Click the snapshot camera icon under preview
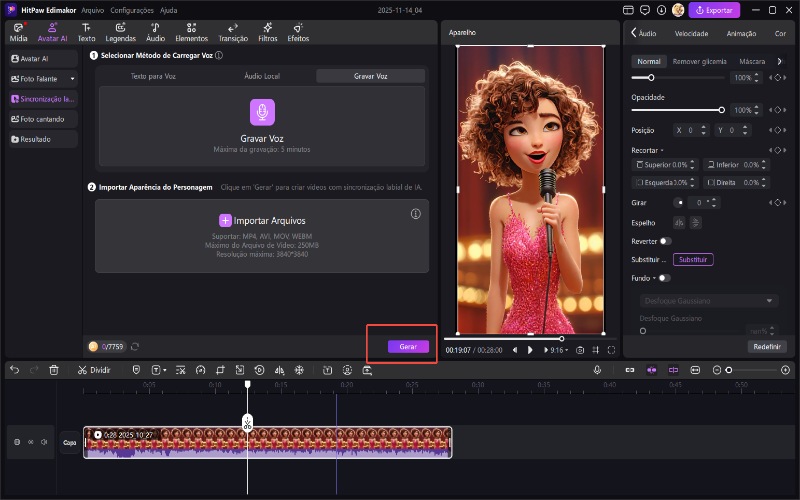 tap(579, 350)
